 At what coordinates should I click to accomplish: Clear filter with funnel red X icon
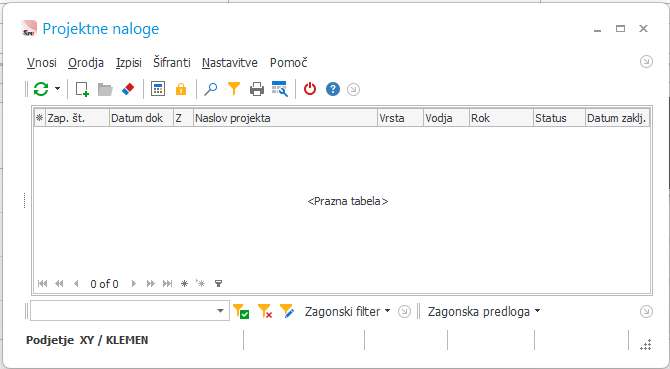(x=265, y=311)
